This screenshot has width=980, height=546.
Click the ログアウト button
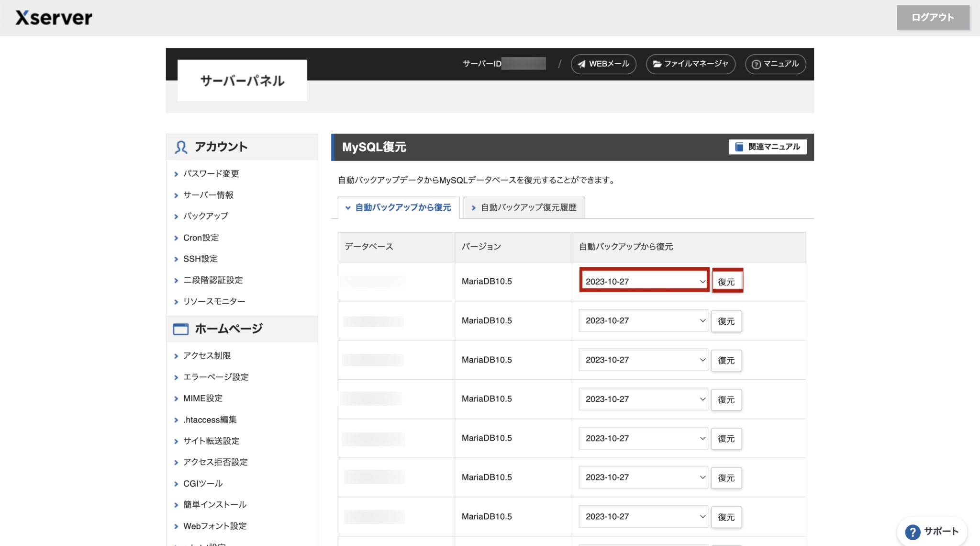[x=932, y=17]
